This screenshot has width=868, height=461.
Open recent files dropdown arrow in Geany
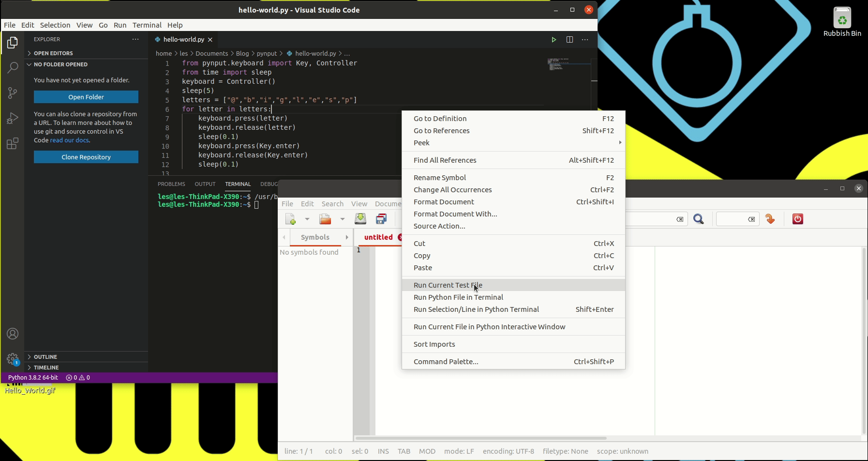342,219
